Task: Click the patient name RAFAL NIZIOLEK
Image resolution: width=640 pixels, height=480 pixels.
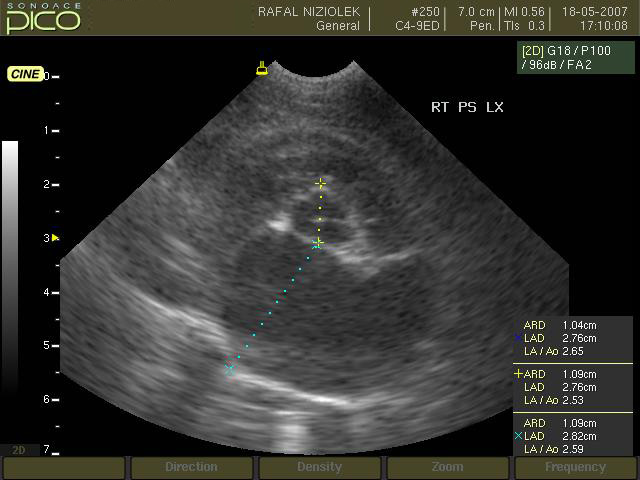Action: [x=309, y=11]
